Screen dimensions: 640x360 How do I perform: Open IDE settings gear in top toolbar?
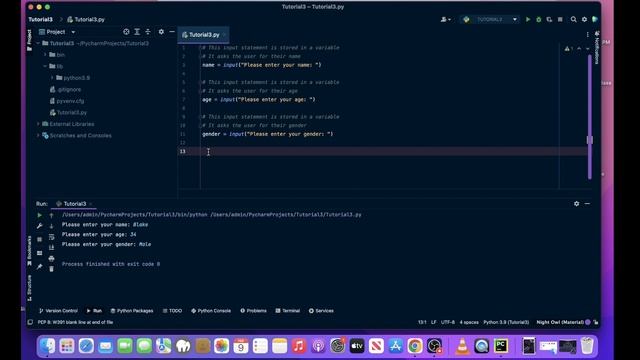point(584,19)
